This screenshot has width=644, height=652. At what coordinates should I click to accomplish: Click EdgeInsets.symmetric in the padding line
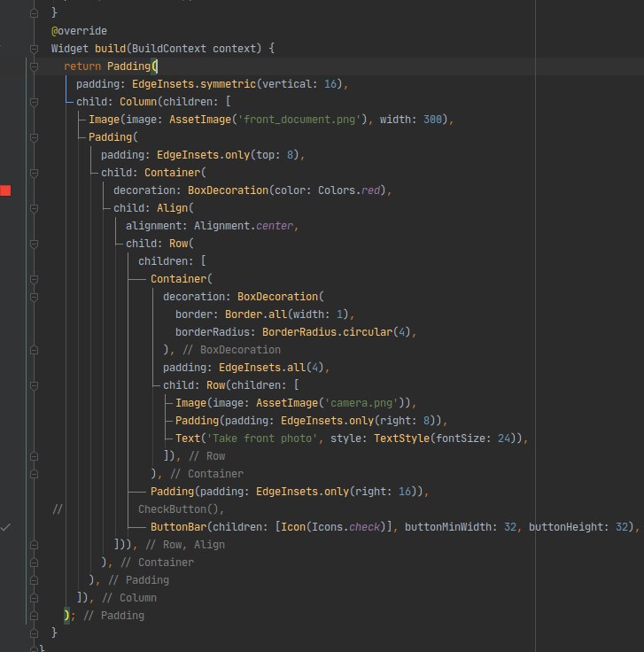(x=194, y=84)
